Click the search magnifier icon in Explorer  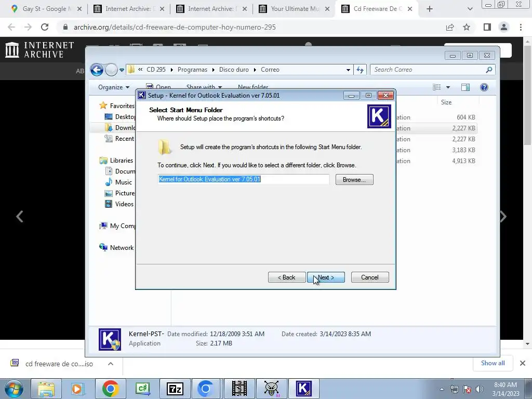pos(489,70)
